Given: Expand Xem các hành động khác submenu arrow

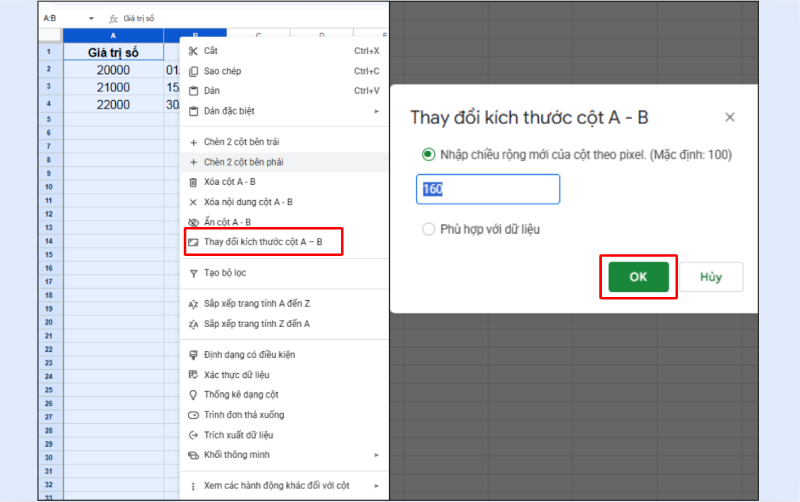Looking at the screenshot, I should (377, 486).
